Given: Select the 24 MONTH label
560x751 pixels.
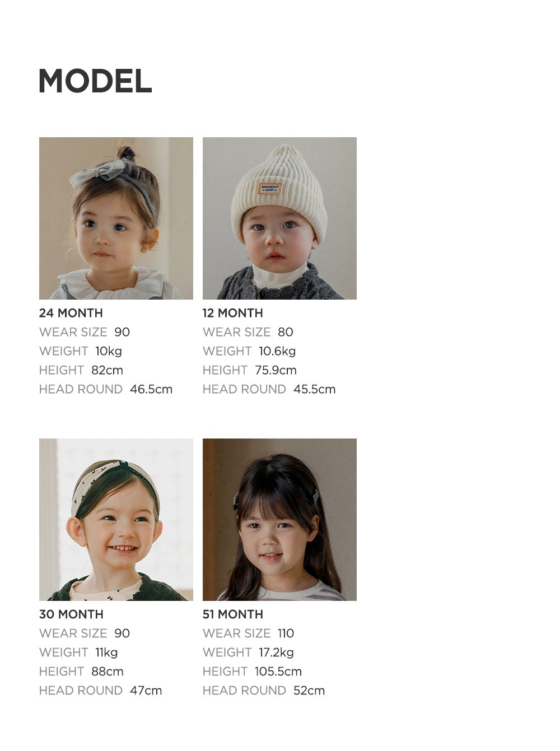Looking at the screenshot, I should pyautogui.click(x=71, y=313).
